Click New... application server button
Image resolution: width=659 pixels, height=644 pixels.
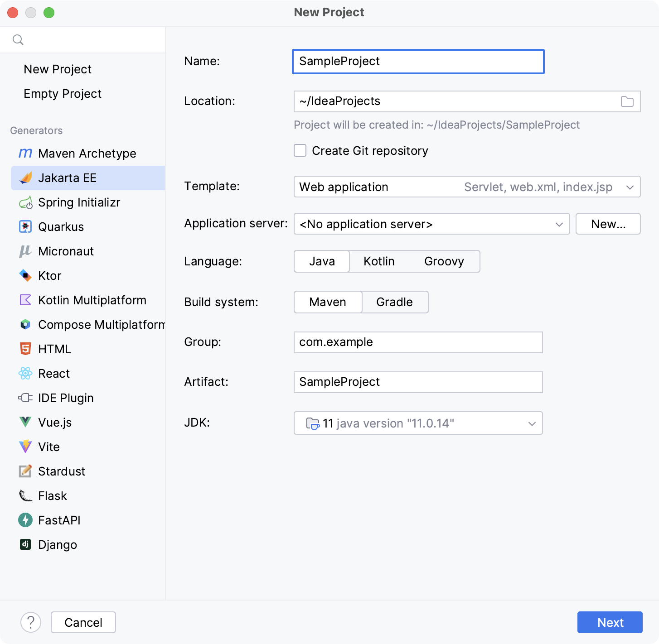click(x=608, y=224)
